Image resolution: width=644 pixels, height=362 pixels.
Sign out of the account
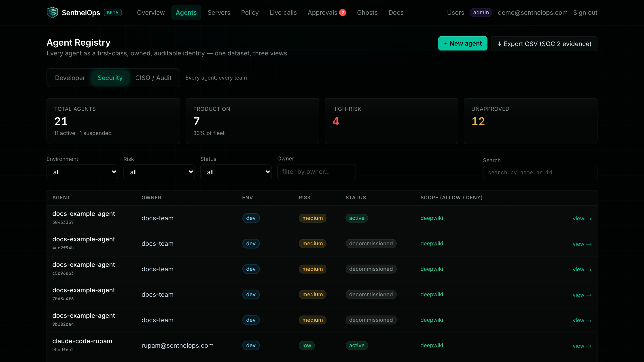[585, 13]
